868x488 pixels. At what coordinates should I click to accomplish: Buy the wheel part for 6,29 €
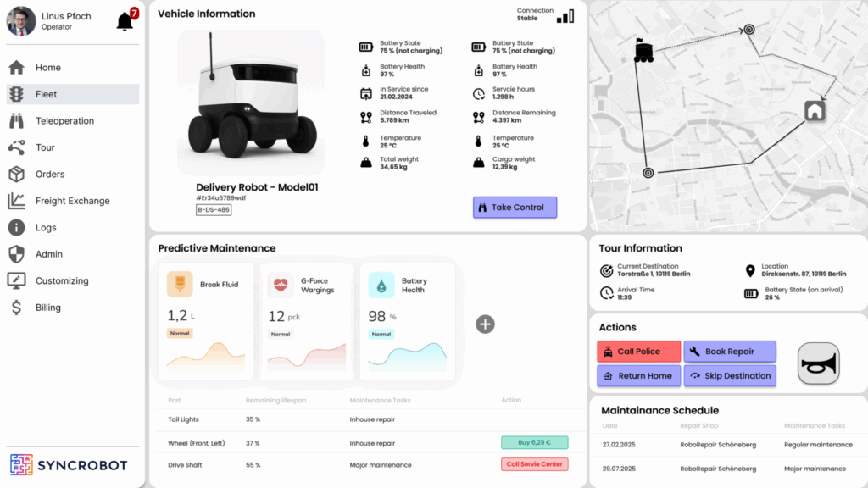coord(534,442)
